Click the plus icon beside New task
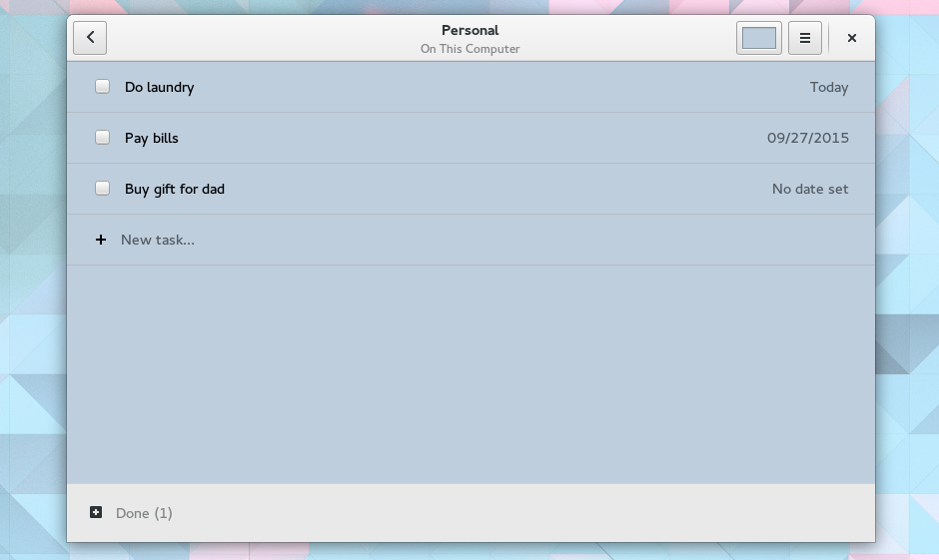The width and height of the screenshot is (939, 560). (x=101, y=240)
